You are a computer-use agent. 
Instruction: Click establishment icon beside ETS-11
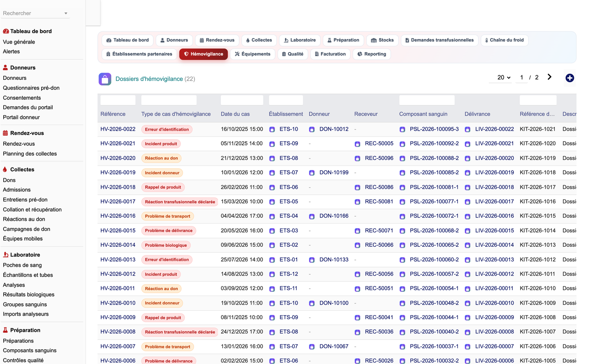(x=272, y=289)
